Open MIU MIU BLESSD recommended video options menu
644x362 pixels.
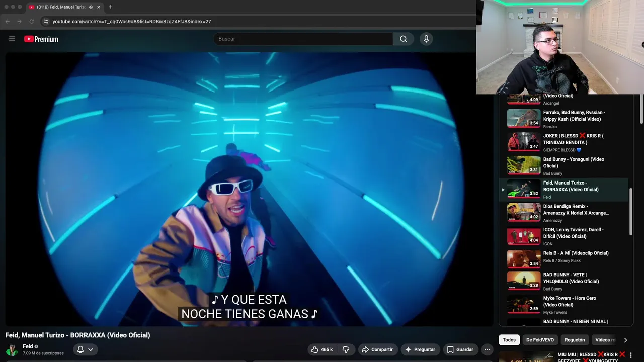tap(631, 355)
